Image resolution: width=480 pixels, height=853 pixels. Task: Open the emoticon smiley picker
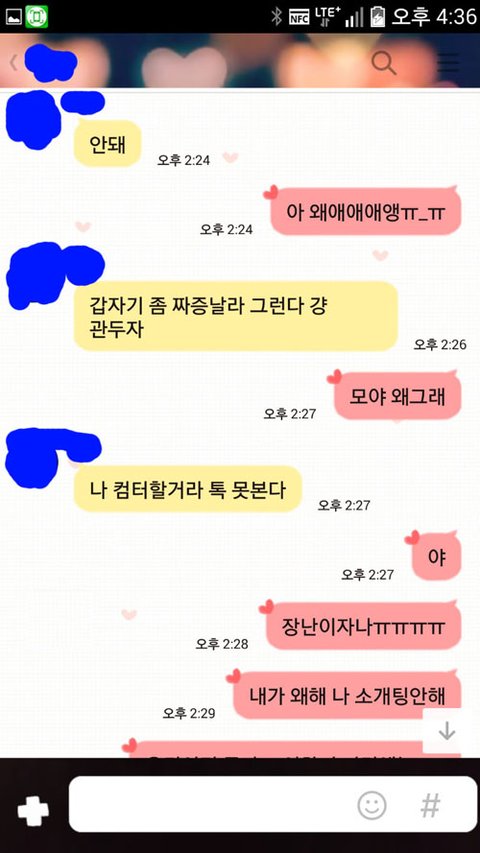[x=372, y=805]
